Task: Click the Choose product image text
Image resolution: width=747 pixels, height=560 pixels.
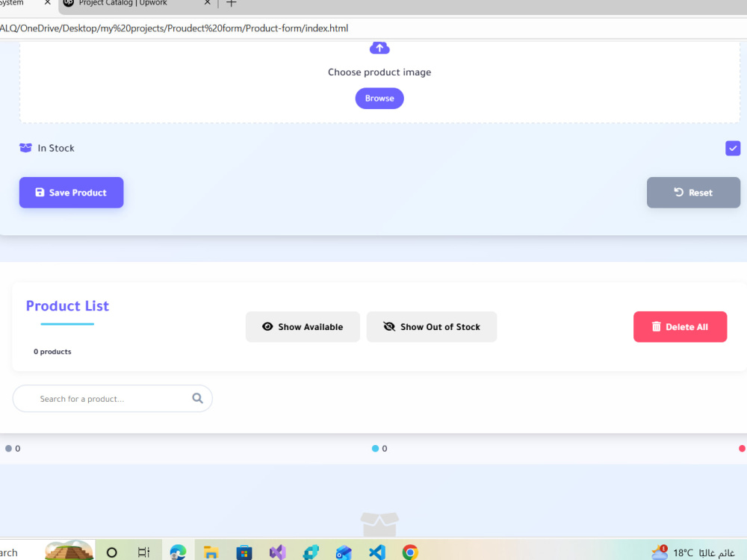Action: click(x=379, y=72)
